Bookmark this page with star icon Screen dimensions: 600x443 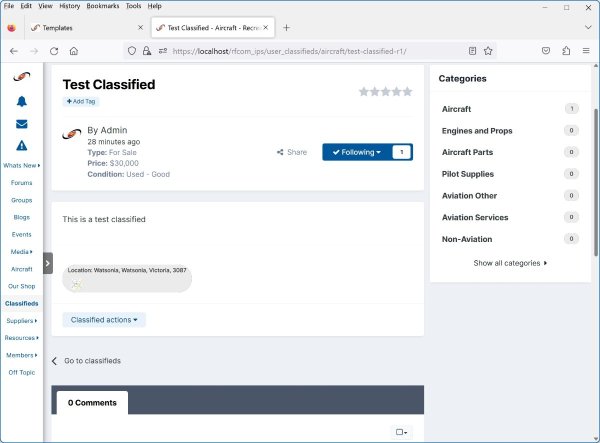(488, 50)
